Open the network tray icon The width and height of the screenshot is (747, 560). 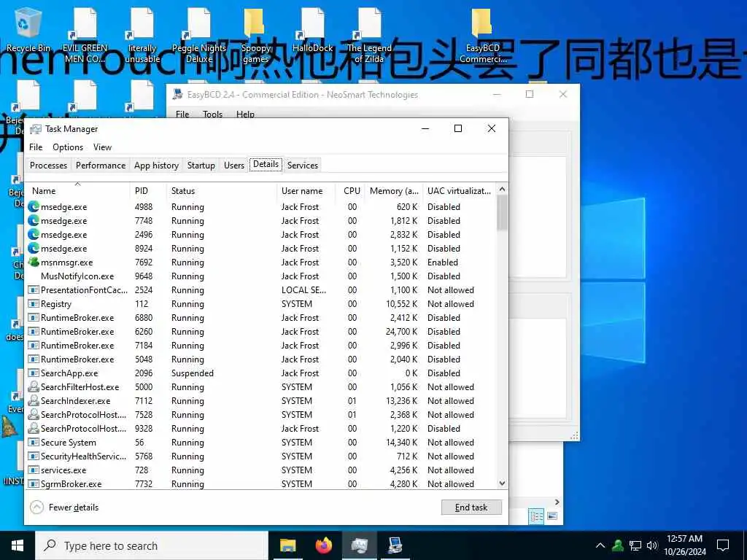pyautogui.click(x=635, y=545)
